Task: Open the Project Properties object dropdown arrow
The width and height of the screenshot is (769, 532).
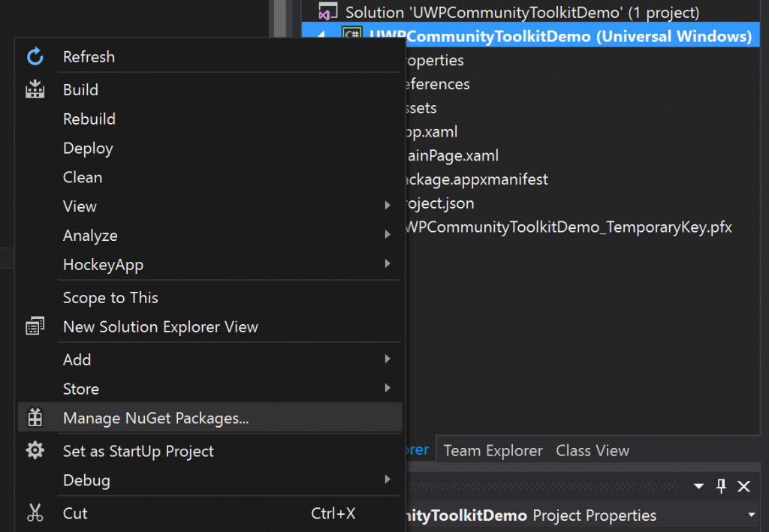Action: [751, 515]
